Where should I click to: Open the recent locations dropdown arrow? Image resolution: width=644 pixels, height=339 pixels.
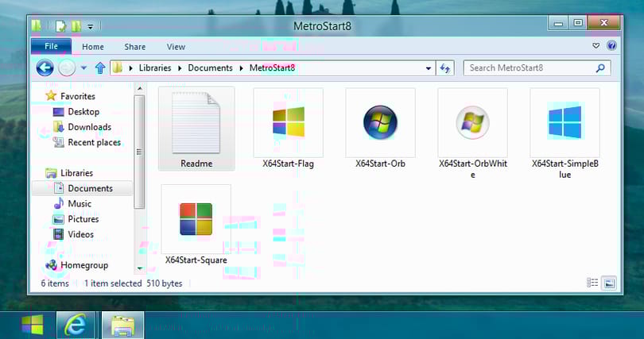tap(83, 68)
